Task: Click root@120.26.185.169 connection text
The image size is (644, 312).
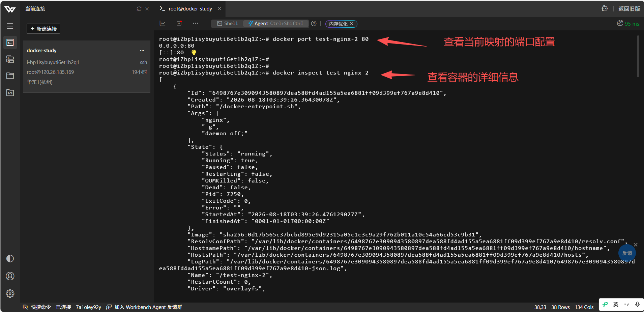Action: tap(50, 72)
